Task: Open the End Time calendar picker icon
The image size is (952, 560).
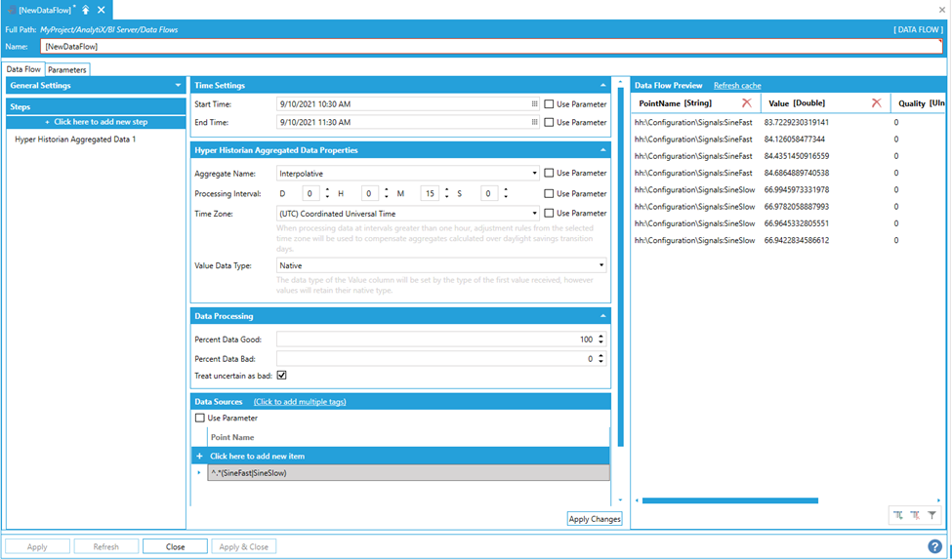Action: click(534, 122)
